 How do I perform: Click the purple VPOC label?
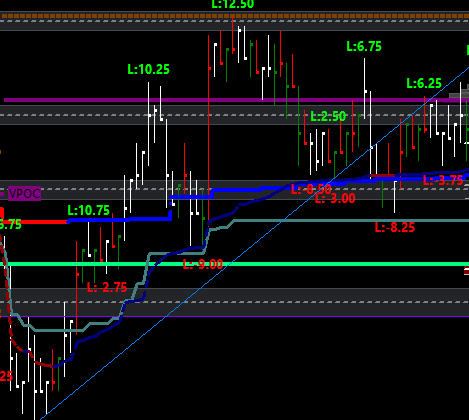pos(24,194)
